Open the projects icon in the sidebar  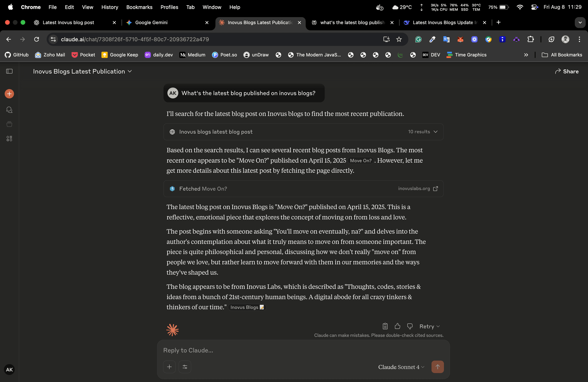point(9,124)
